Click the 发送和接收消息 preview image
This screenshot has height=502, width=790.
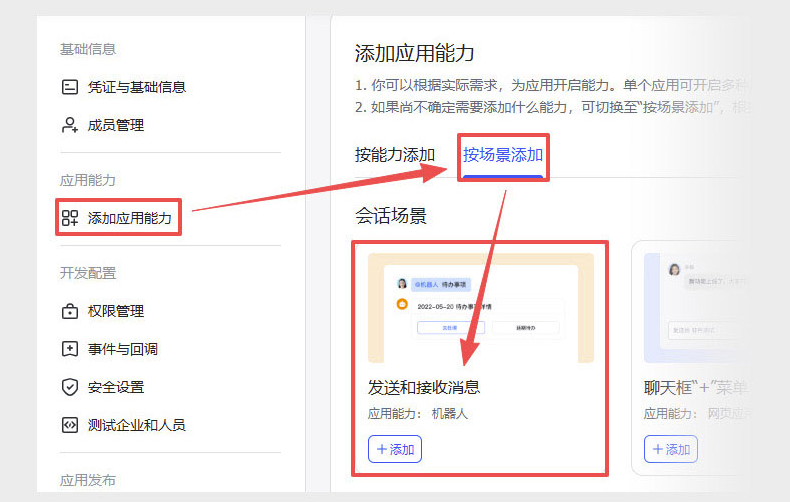(x=481, y=308)
